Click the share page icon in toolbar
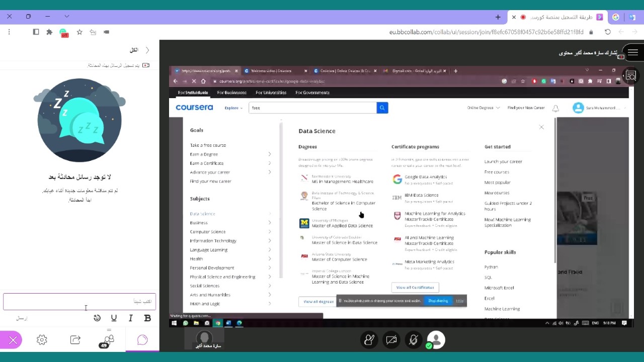 coord(93,32)
